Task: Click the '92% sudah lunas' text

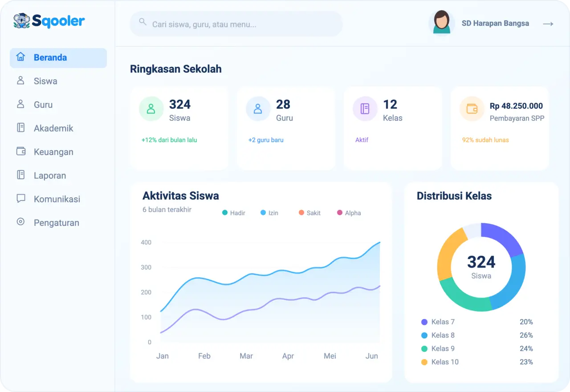Action: [x=485, y=140]
